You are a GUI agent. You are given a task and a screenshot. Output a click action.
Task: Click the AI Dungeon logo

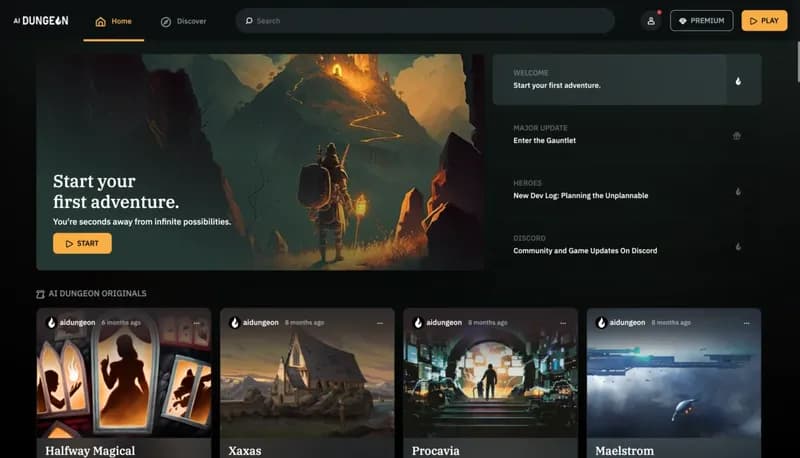(41, 21)
